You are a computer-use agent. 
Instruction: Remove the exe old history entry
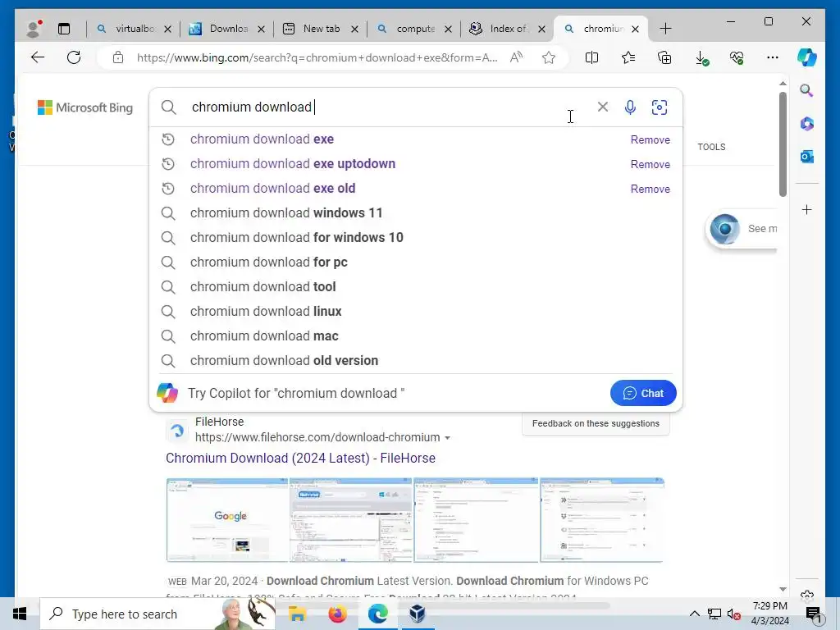tap(650, 189)
